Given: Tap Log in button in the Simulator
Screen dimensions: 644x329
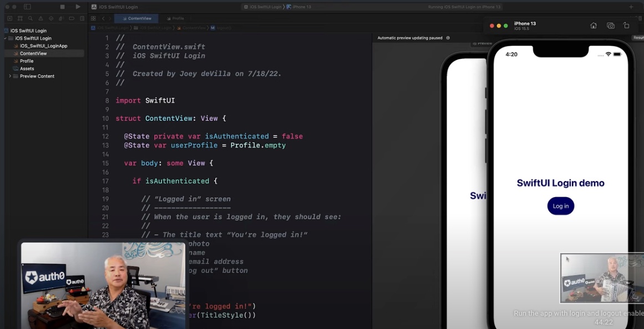Looking at the screenshot, I should click(x=561, y=206).
